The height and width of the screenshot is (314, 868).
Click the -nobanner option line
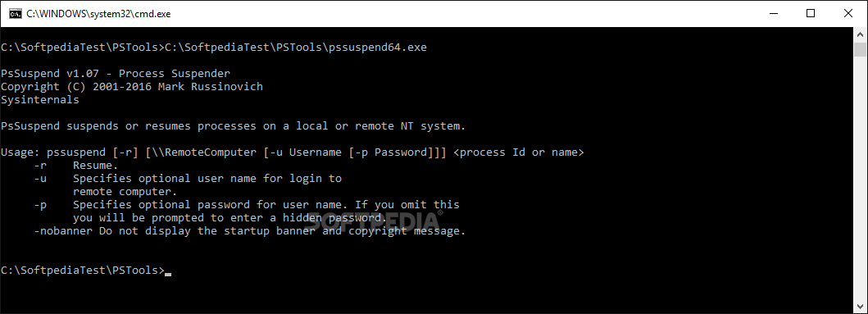point(250,231)
